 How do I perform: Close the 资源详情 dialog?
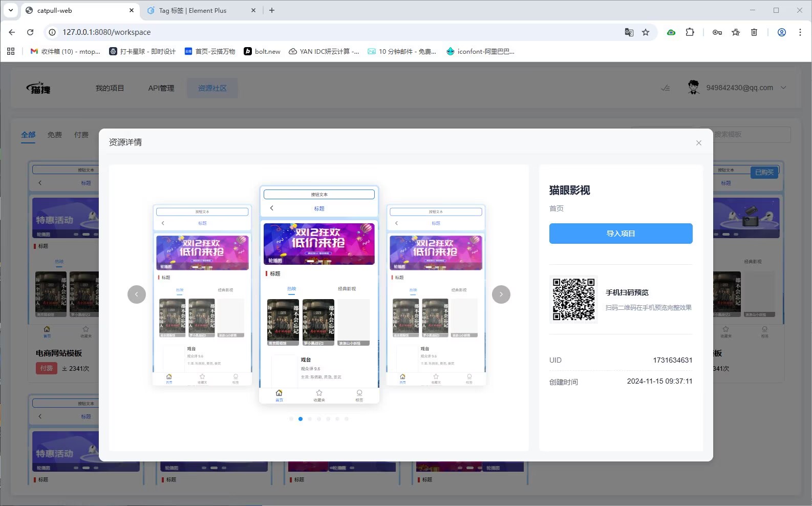click(x=698, y=143)
